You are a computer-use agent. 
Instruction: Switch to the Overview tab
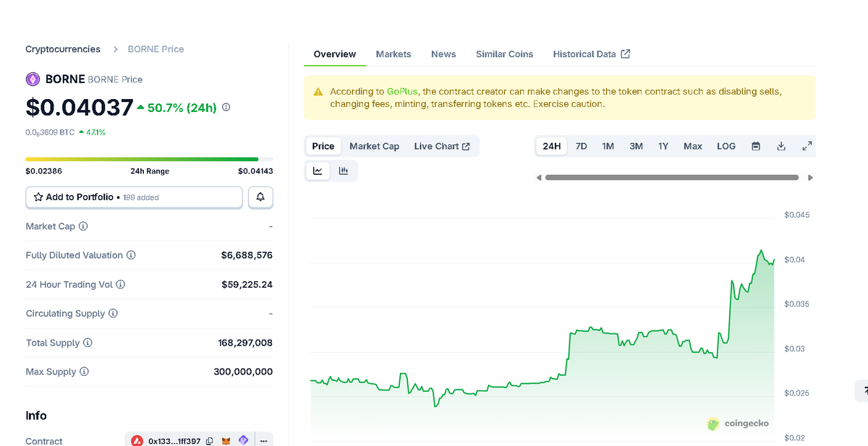coord(335,54)
